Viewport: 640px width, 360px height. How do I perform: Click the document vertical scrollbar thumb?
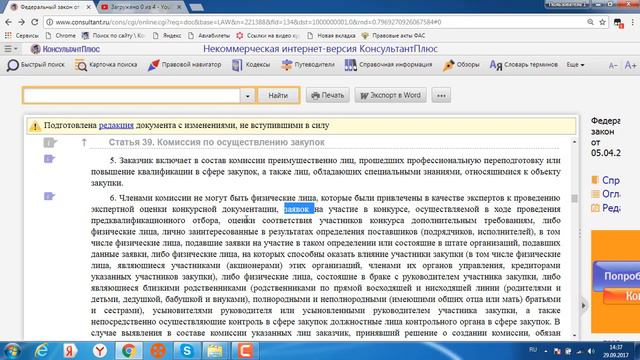(574, 198)
